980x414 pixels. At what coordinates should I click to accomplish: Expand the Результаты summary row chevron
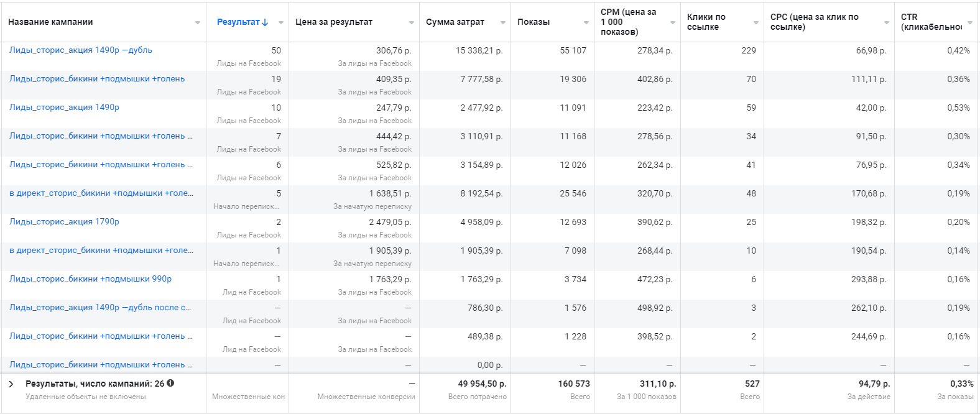click(x=11, y=384)
